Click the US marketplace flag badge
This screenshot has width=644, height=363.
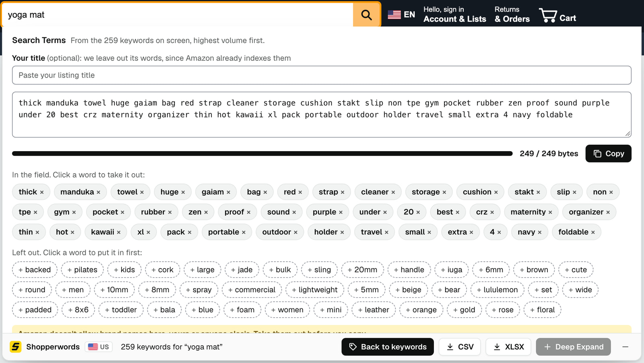99,347
